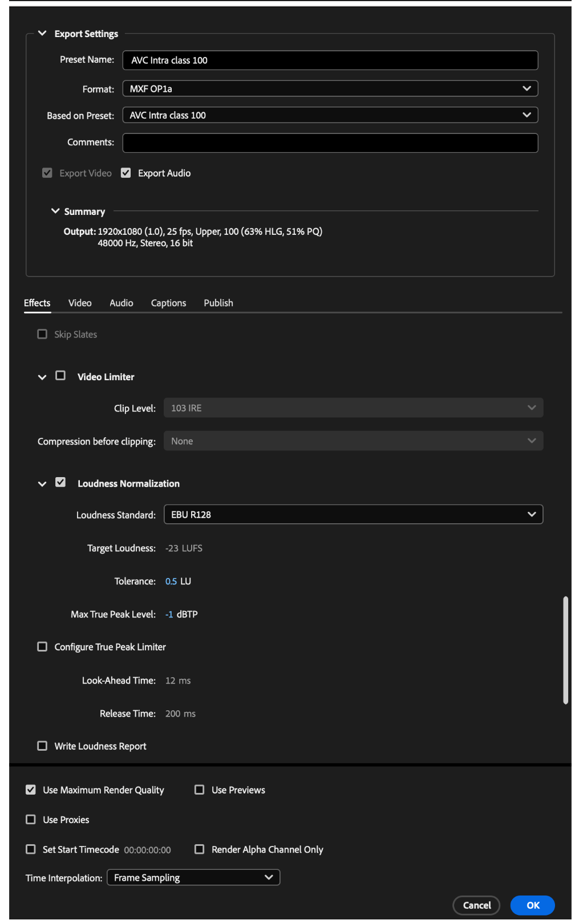Check Write Loudness Report option

click(x=42, y=746)
